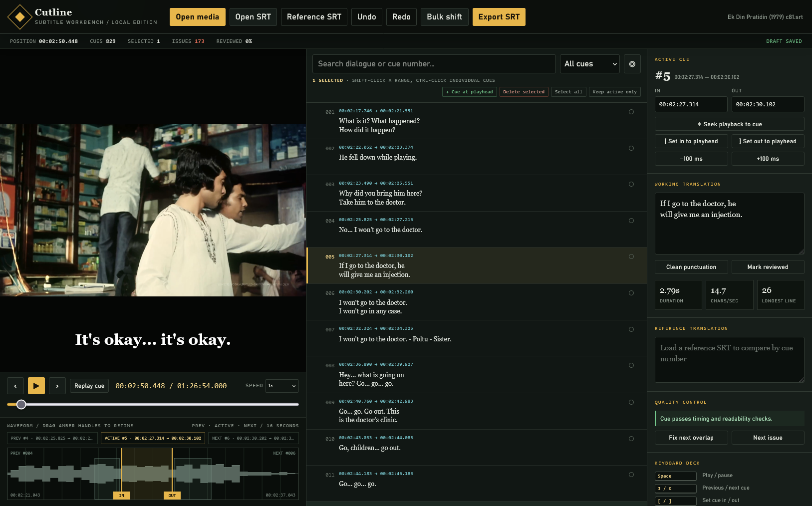
Task: Click Seek playback to cue
Action: [x=730, y=124]
